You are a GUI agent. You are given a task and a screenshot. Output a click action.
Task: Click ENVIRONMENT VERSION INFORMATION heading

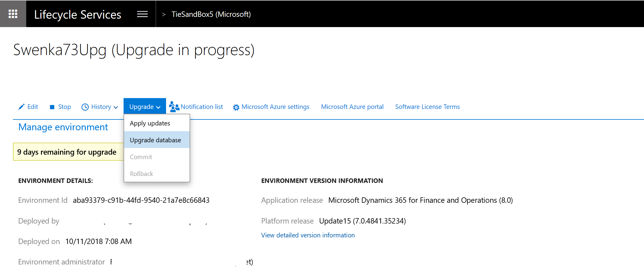coord(322,181)
